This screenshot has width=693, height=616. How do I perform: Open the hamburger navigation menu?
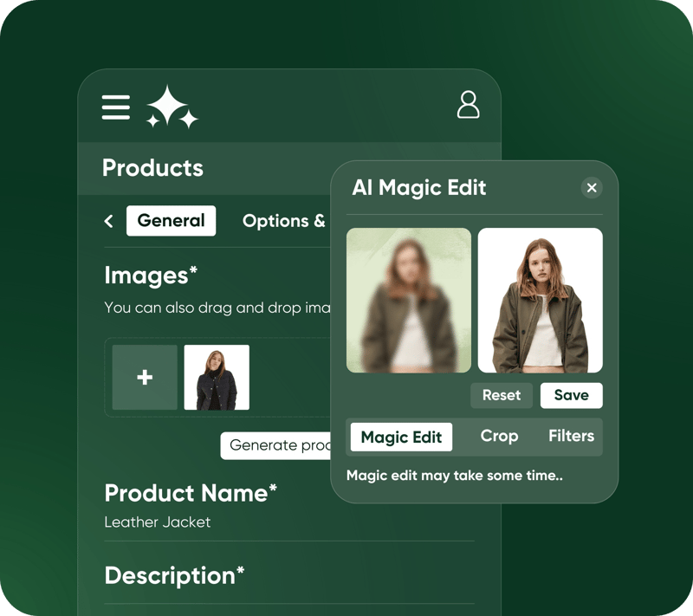point(116,107)
